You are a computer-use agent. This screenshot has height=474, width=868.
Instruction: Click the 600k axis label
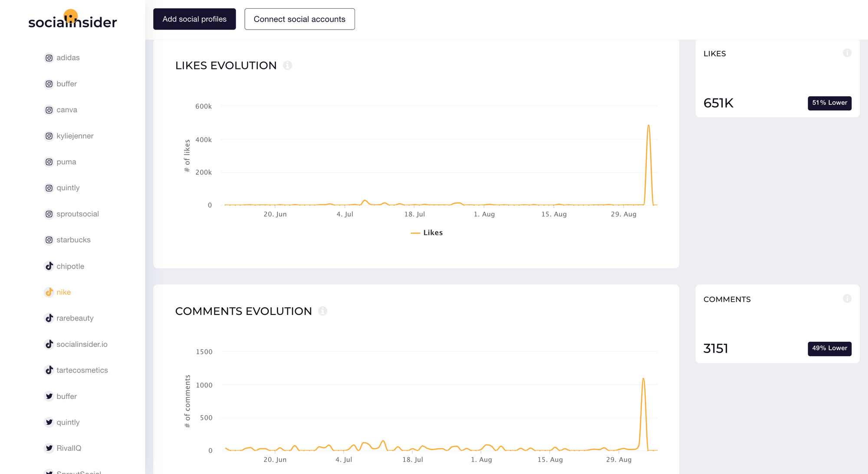coord(204,106)
